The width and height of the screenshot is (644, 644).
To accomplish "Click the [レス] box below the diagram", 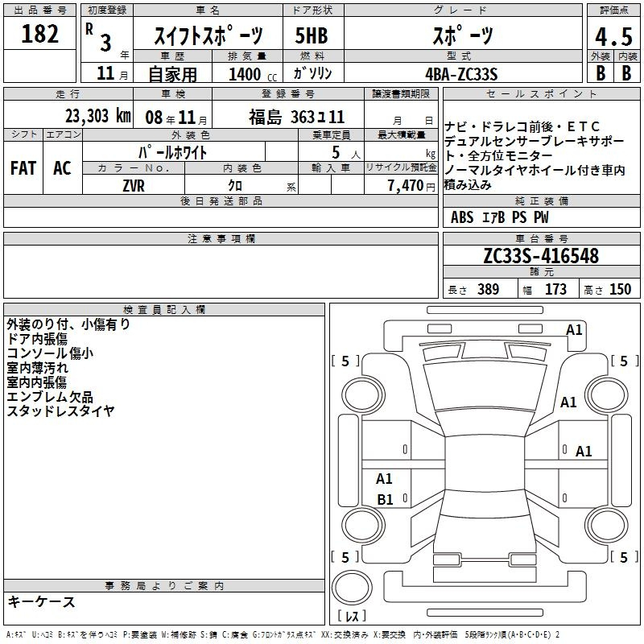I will tap(353, 617).
